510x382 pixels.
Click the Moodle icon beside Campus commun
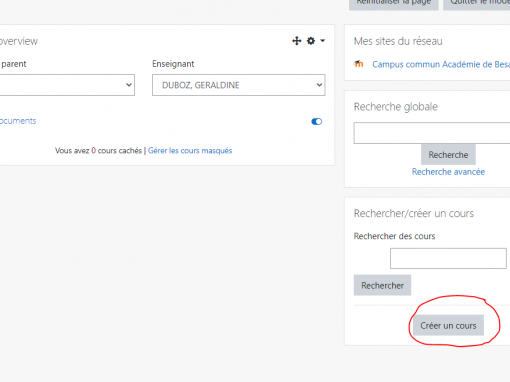[359, 64]
